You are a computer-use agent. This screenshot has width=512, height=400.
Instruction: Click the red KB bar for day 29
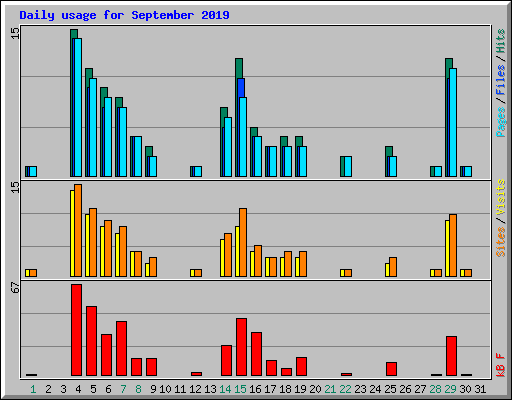click(x=451, y=356)
